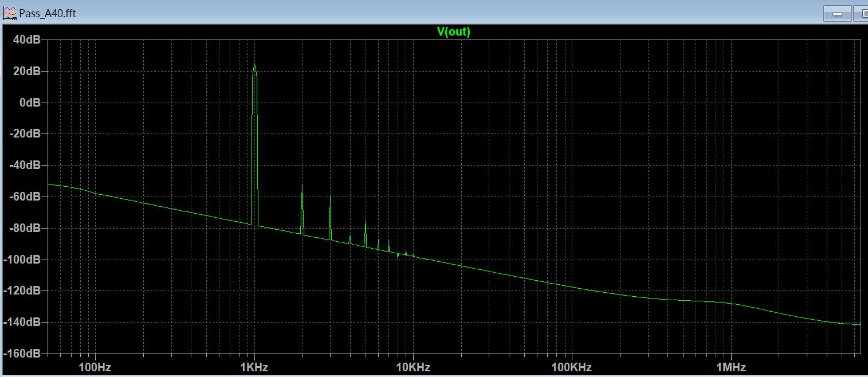
Task: Click the -80dB vertical axis label
Action: point(24,228)
